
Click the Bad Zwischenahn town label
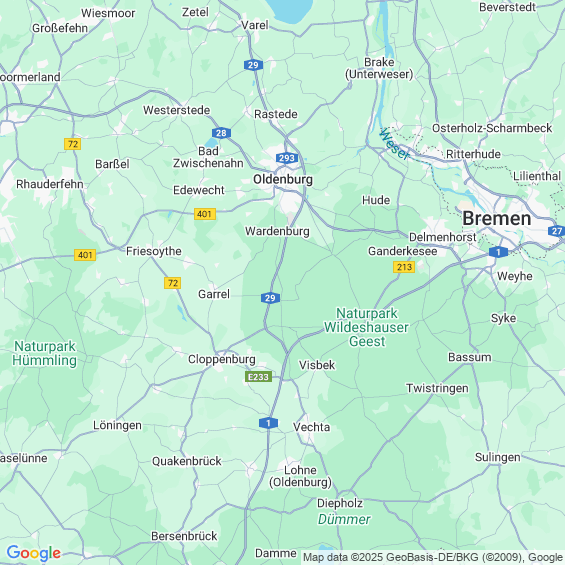click(208, 157)
